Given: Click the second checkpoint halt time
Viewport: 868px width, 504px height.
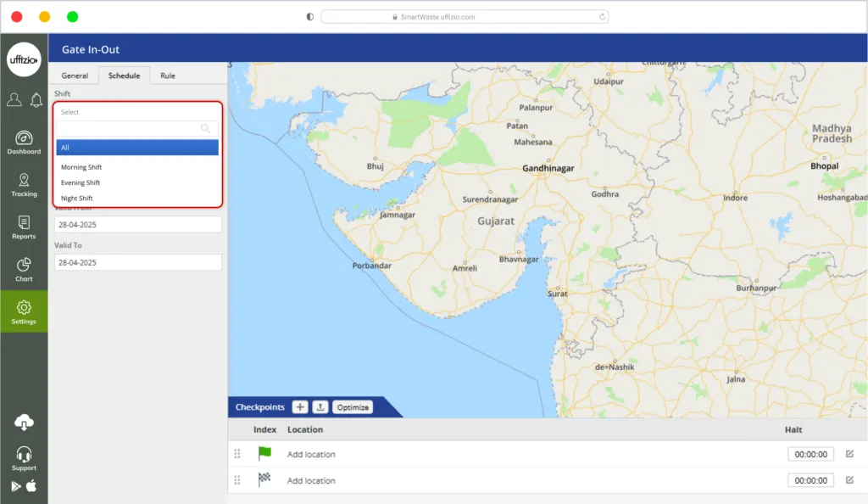Looking at the screenshot, I should click(810, 480).
